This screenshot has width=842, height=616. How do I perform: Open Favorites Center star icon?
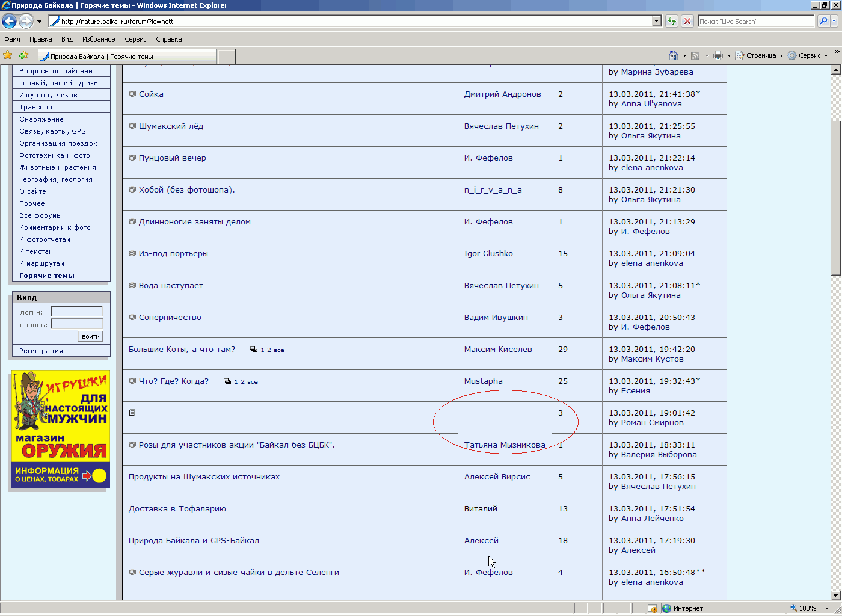[x=8, y=55]
